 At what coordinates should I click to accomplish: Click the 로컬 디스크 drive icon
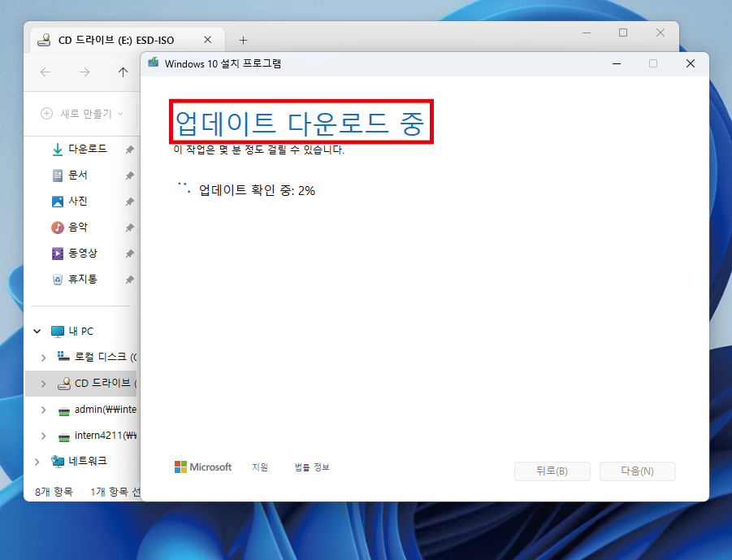click(x=63, y=357)
